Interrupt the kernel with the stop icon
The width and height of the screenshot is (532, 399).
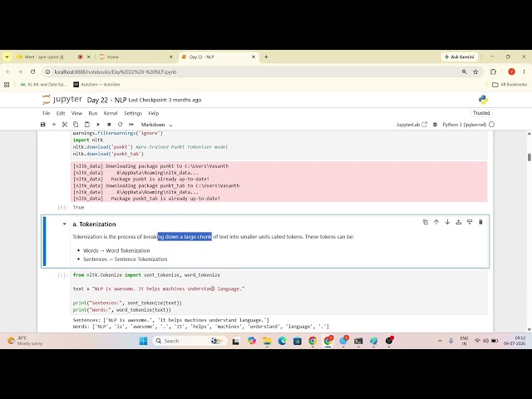pyautogui.click(x=109, y=125)
